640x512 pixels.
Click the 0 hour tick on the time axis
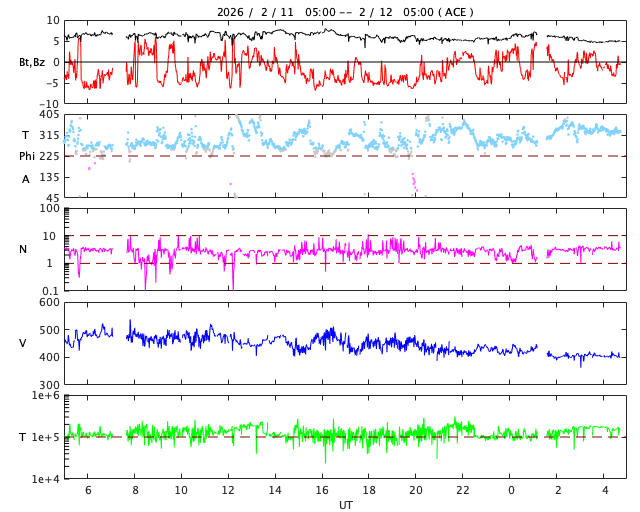click(x=511, y=490)
